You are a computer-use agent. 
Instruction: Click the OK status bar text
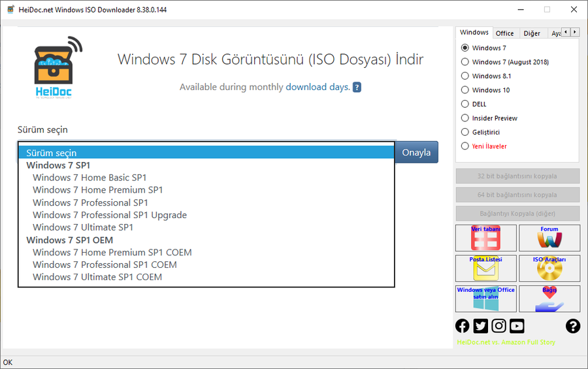pyautogui.click(x=8, y=362)
